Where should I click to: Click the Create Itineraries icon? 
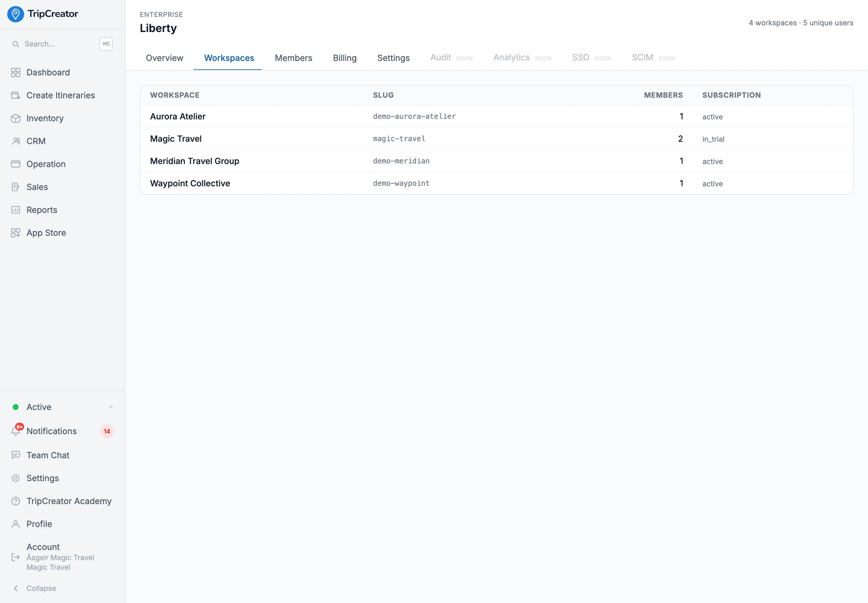(x=16, y=95)
